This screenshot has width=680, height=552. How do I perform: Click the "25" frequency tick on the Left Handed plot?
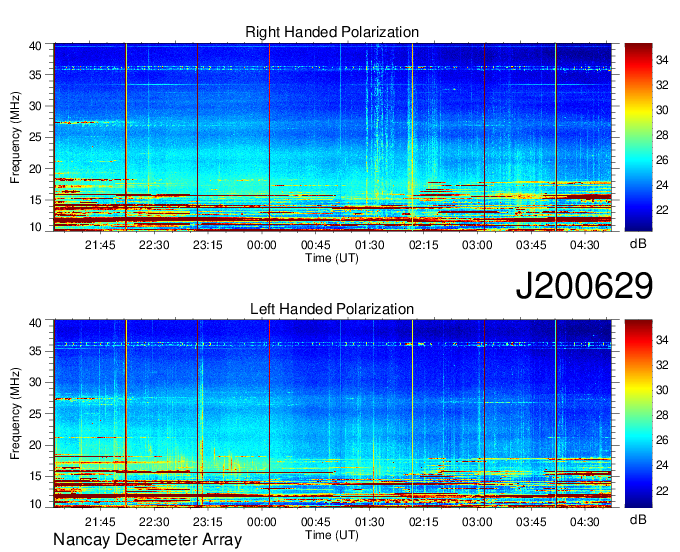(x=36, y=414)
